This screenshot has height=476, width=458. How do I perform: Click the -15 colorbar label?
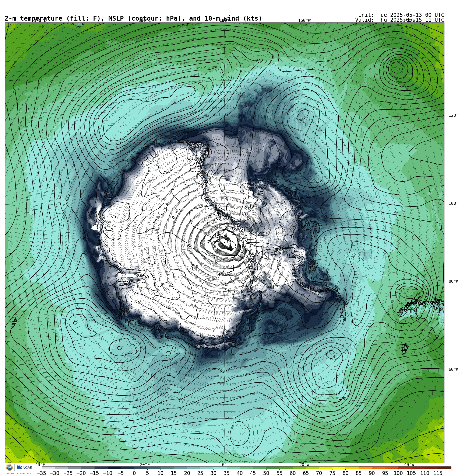pyautogui.click(x=94, y=473)
